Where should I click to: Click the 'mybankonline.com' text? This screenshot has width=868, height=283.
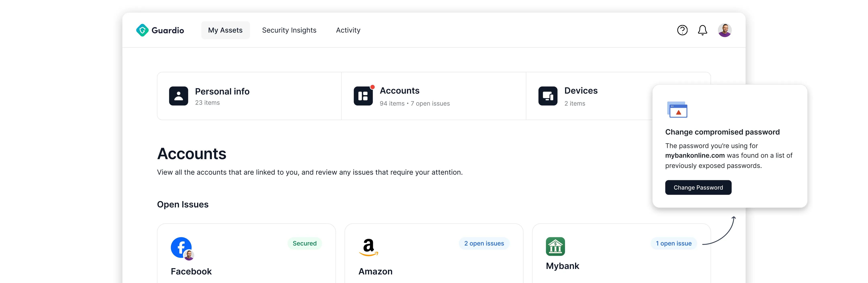click(x=695, y=156)
